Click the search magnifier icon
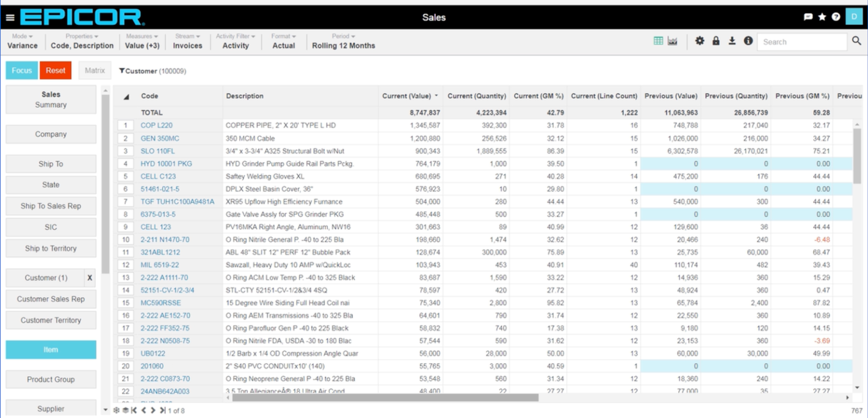 pos(857,41)
